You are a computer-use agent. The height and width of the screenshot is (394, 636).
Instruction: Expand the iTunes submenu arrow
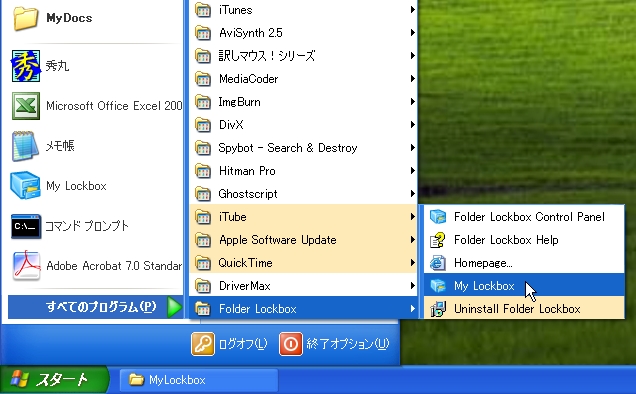click(x=413, y=9)
